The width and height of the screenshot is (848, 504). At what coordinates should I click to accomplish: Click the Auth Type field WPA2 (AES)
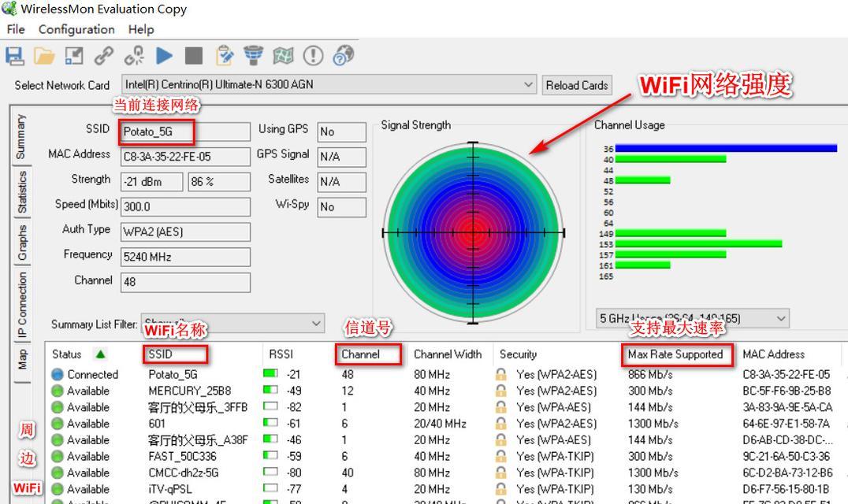pyautogui.click(x=185, y=232)
